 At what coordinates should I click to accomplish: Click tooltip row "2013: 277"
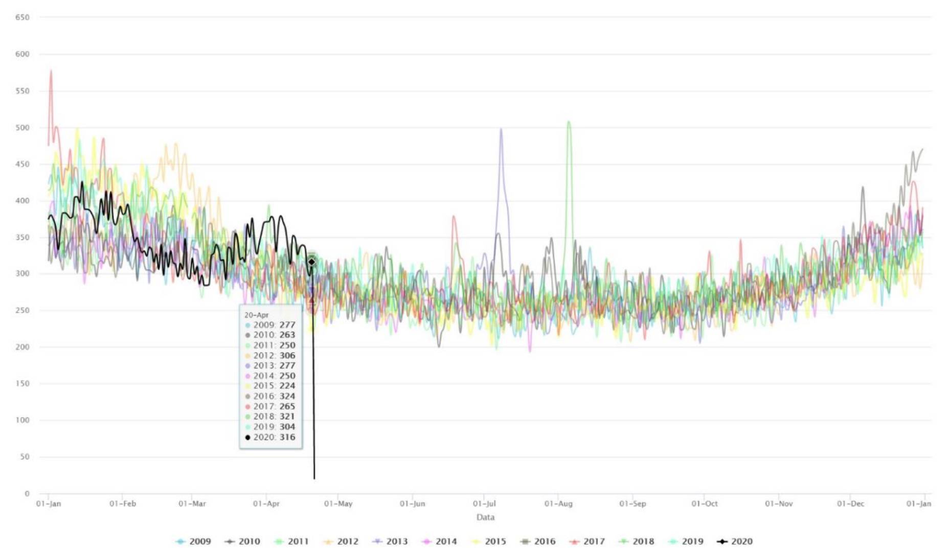coord(270,366)
